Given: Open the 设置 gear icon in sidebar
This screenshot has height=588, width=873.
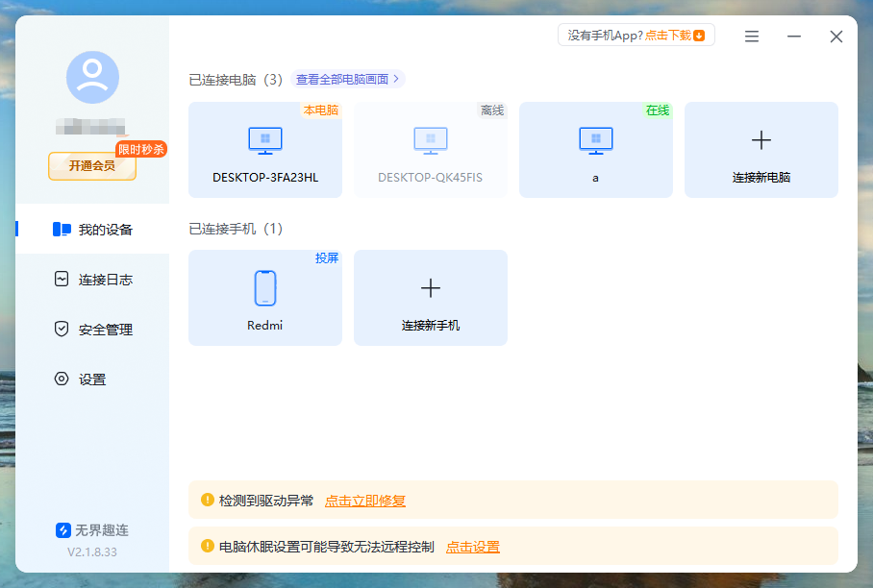Looking at the screenshot, I should 60,379.
